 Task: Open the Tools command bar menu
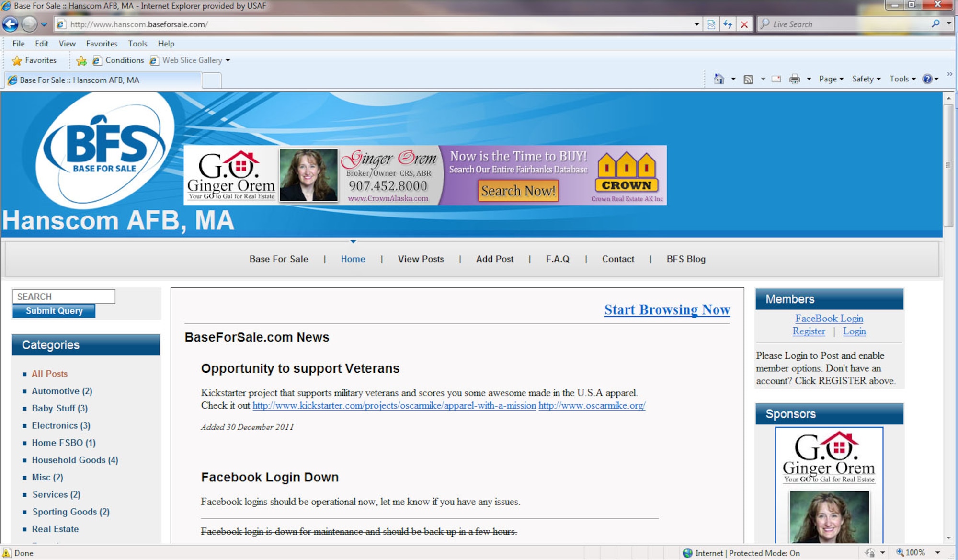pyautogui.click(x=902, y=79)
